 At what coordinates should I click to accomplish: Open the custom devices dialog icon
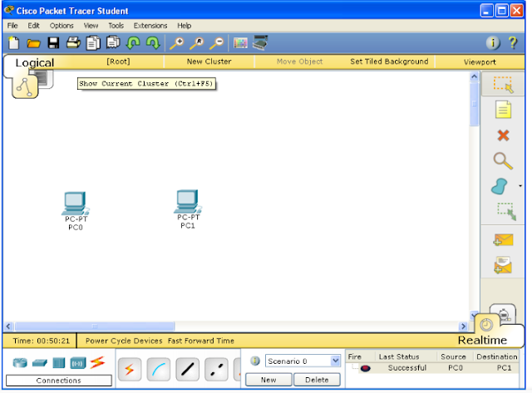[260, 42]
